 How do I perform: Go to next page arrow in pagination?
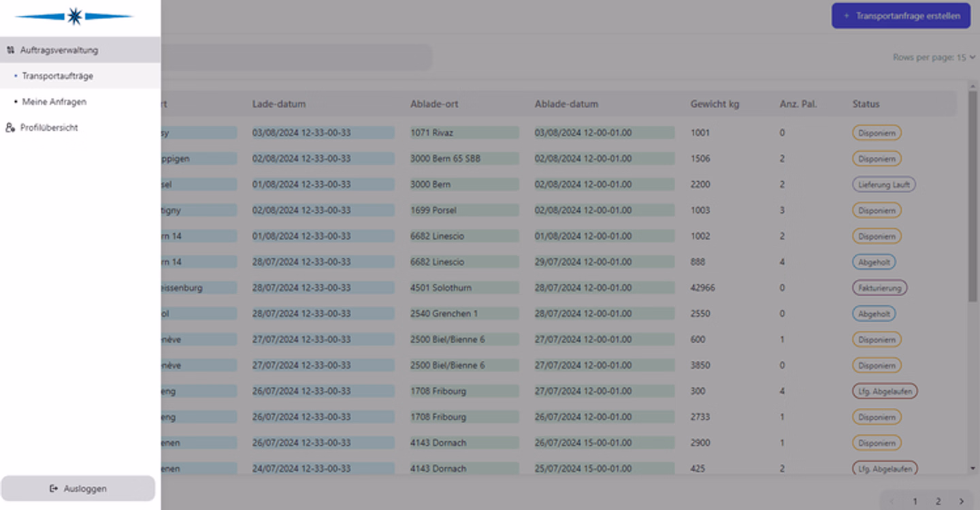click(961, 501)
